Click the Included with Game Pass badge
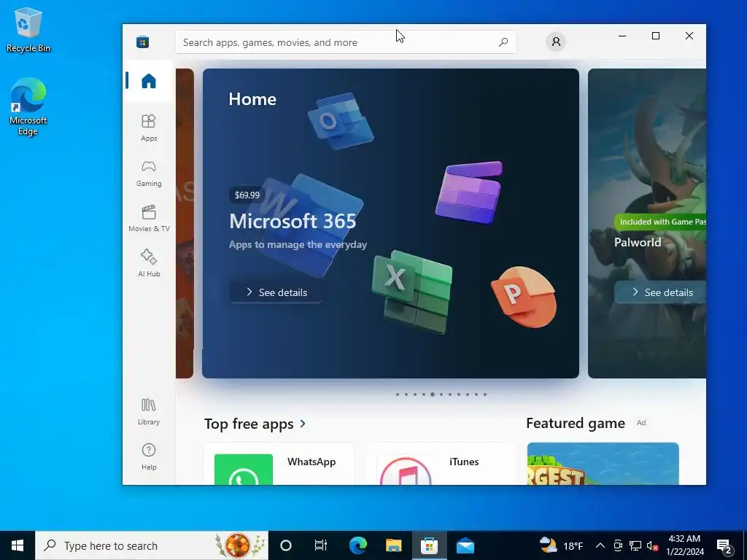Screen dimensions: 747x560 (x=660, y=222)
